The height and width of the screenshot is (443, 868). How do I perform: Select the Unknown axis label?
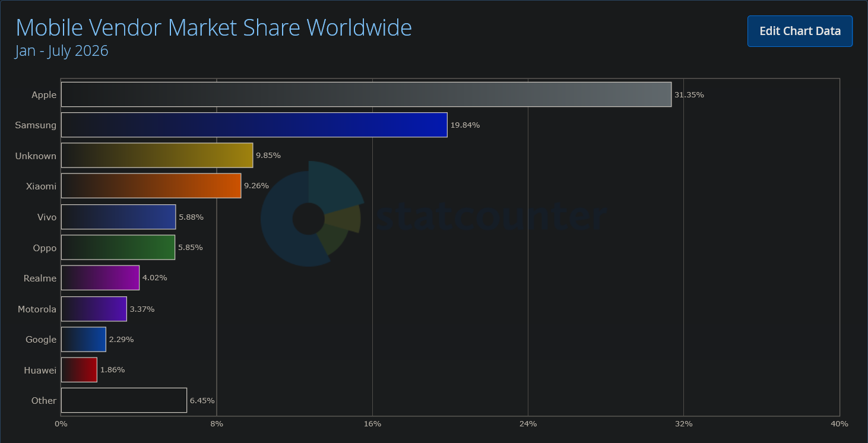click(36, 156)
